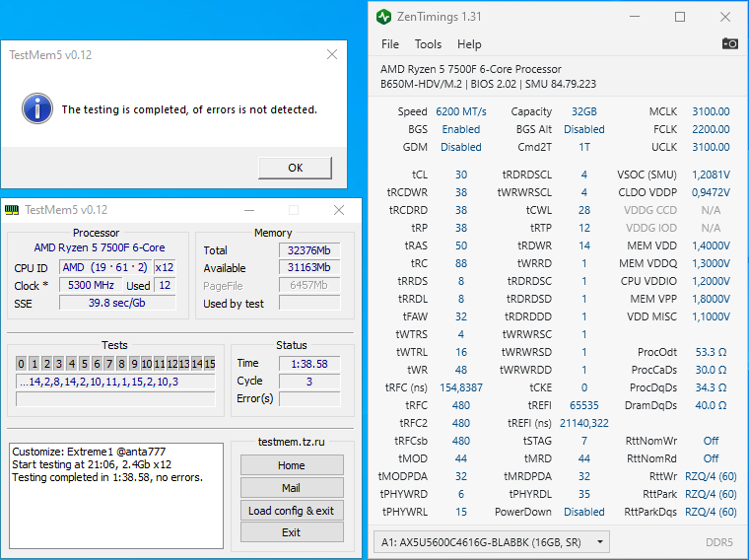Click the empty test progress bar
The height and width of the screenshot is (560, 749).
click(x=115, y=399)
